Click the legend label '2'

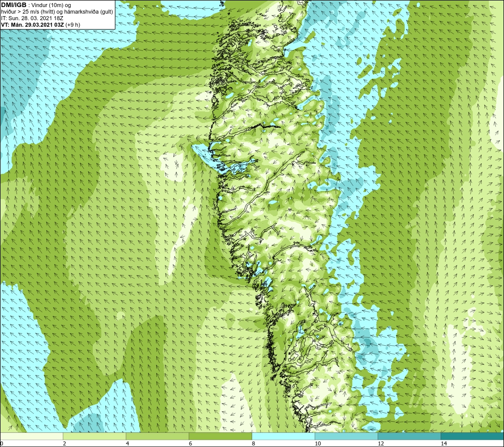[x=65, y=443]
